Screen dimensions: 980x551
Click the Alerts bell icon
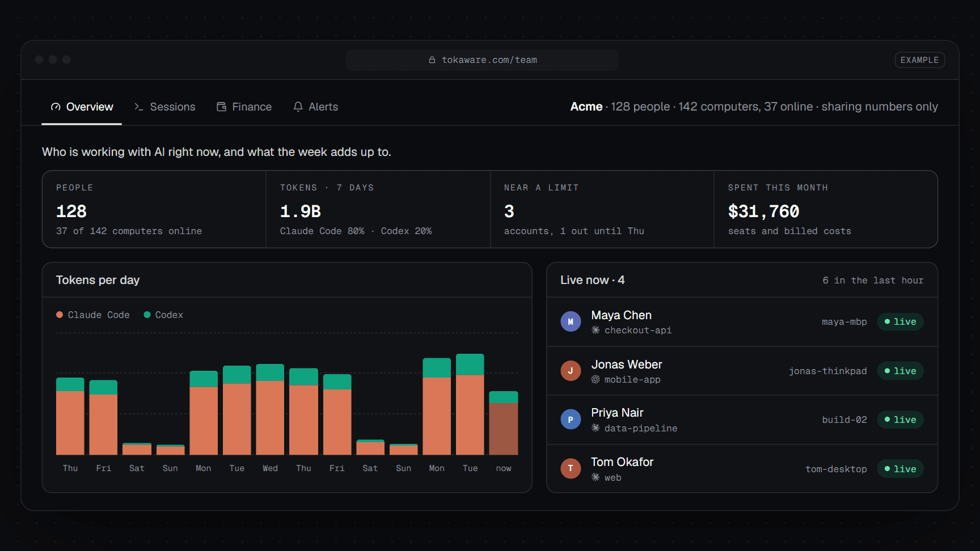point(298,107)
